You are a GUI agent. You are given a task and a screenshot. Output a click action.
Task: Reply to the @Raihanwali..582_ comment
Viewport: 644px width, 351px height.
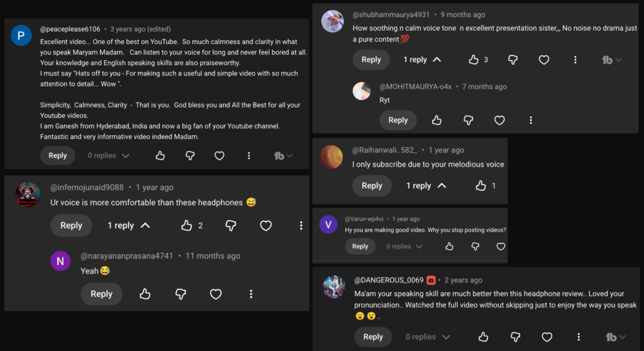coord(372,186)
